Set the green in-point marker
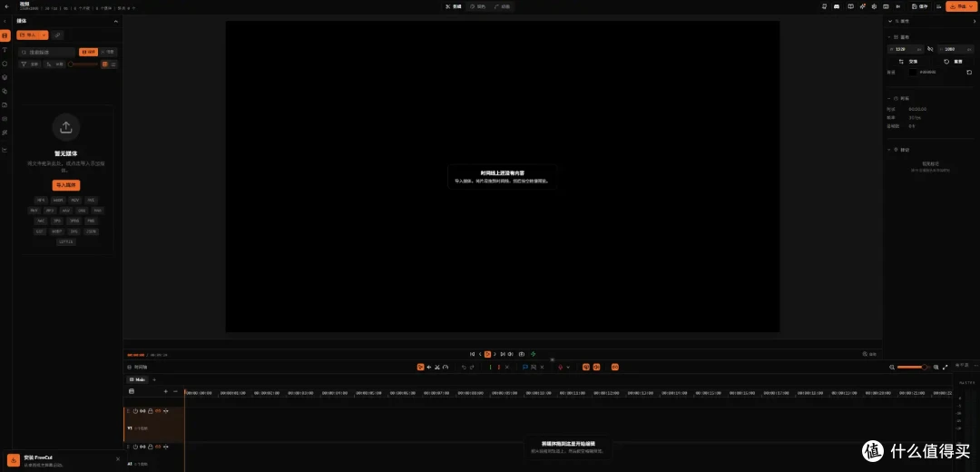 click(x=490, y=367)
